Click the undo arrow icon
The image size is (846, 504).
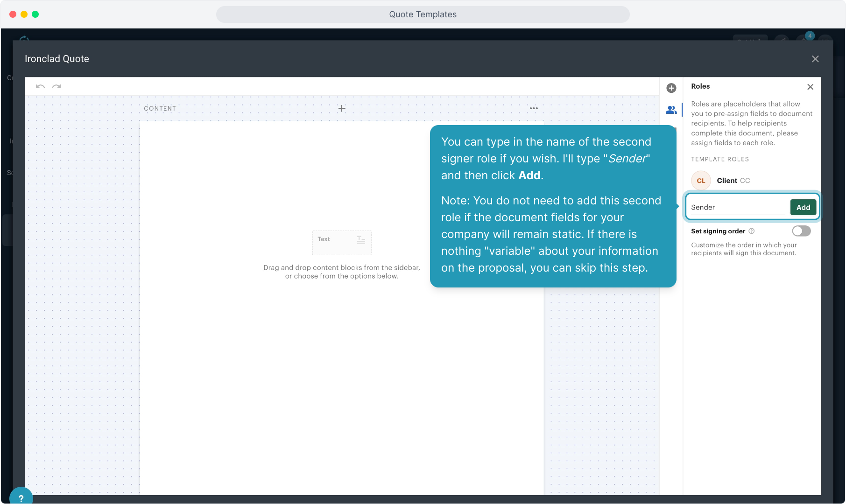click(x=40, y=86)
